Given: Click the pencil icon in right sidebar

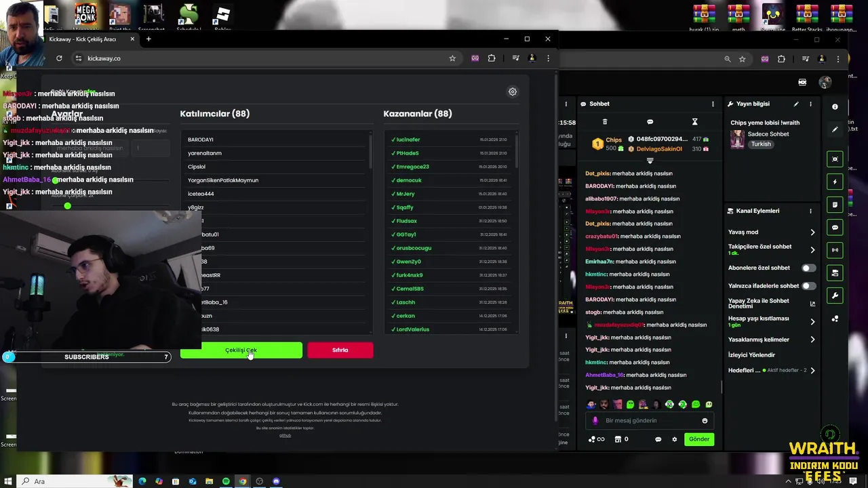Looking at the screenshot, I should click(x=835, y=129).
